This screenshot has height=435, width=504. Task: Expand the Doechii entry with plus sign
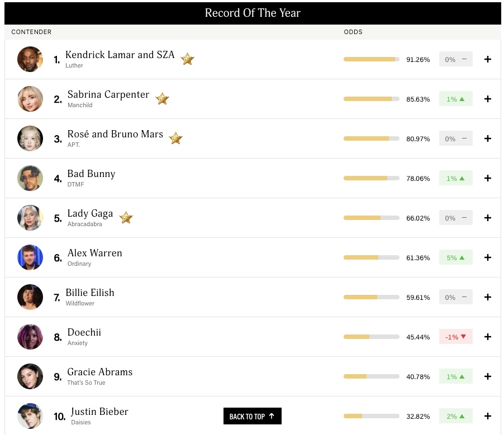click(487, 337)
